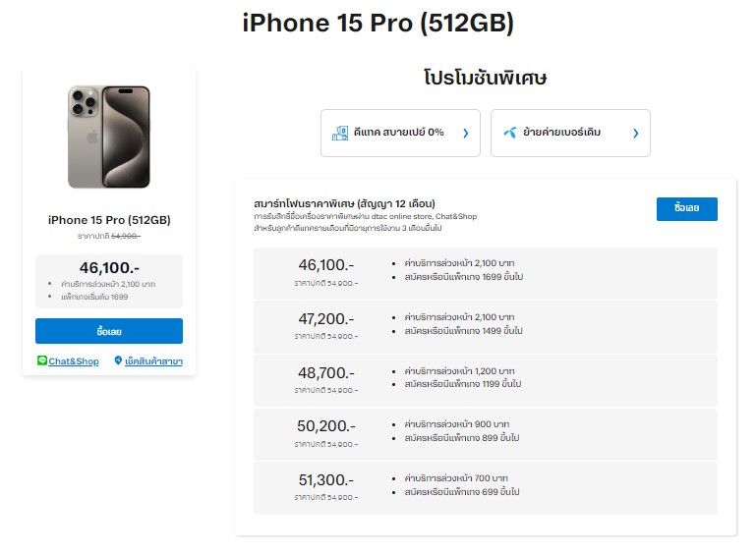
Task: Follow the เช็คสินค้าสาขา branch stock link
Action: click(153, 361)
